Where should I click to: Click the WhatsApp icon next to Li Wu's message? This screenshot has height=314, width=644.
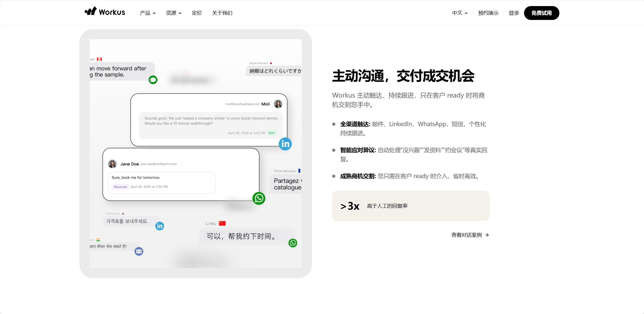click(x=293, y=243)
